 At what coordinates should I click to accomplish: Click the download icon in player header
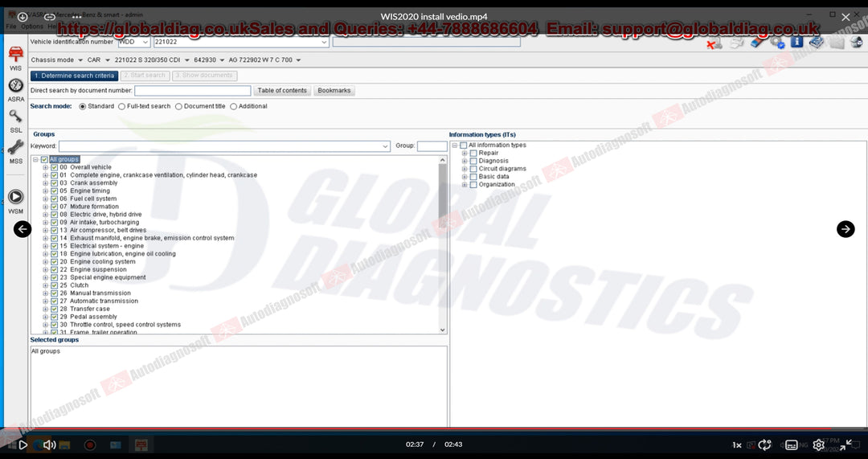click(23, 17)
